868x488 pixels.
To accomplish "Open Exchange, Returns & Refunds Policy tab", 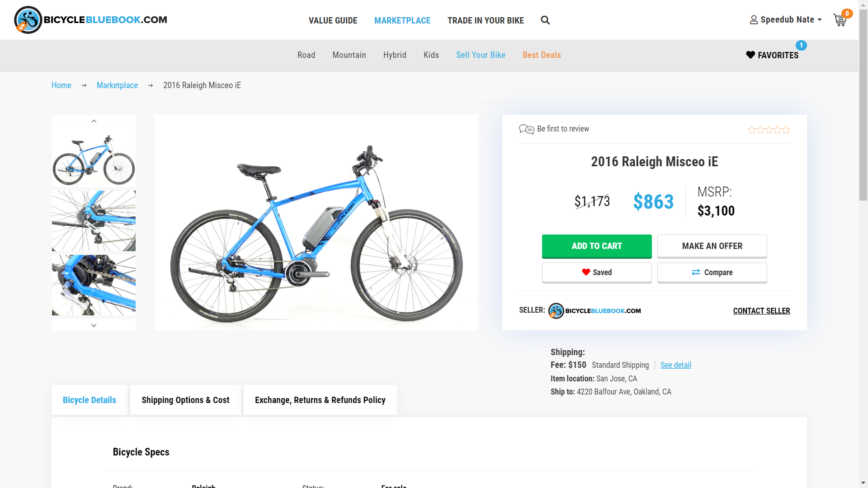I will pyautogui.click(x=320, y=400).
